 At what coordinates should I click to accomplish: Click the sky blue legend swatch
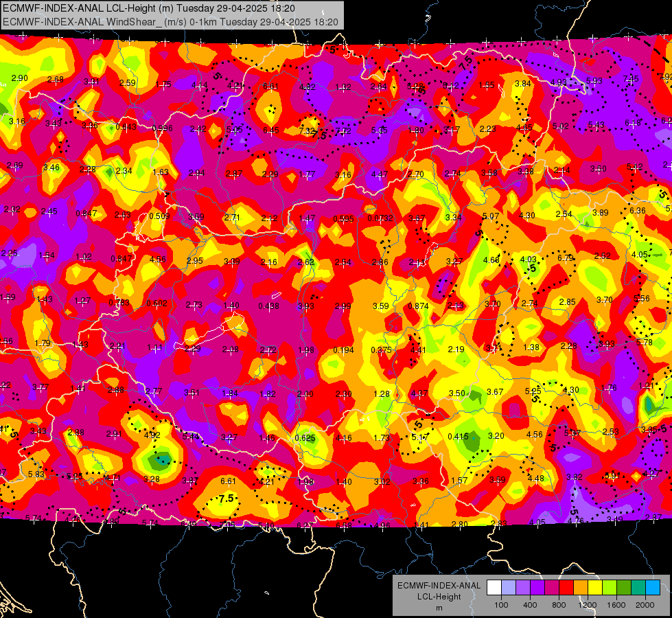coord(652,587)
